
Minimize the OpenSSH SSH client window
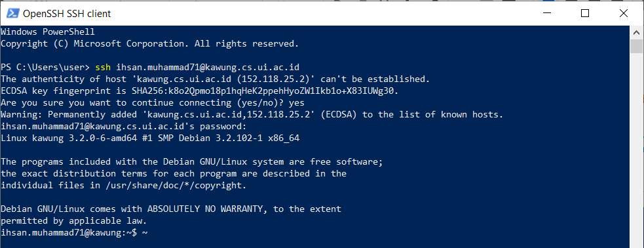547,14
